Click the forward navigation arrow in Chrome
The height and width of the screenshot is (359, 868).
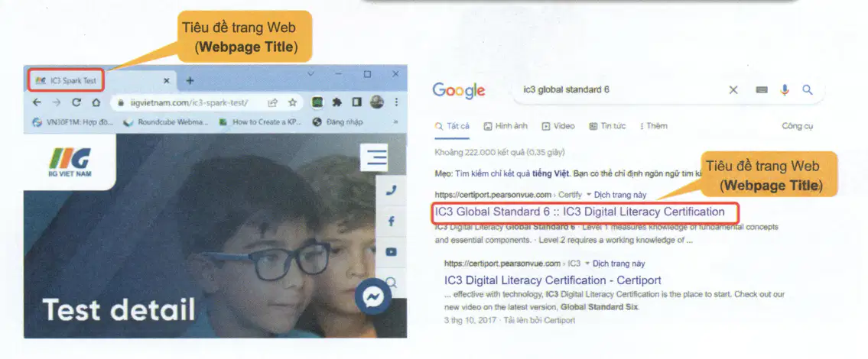(56, 102)
